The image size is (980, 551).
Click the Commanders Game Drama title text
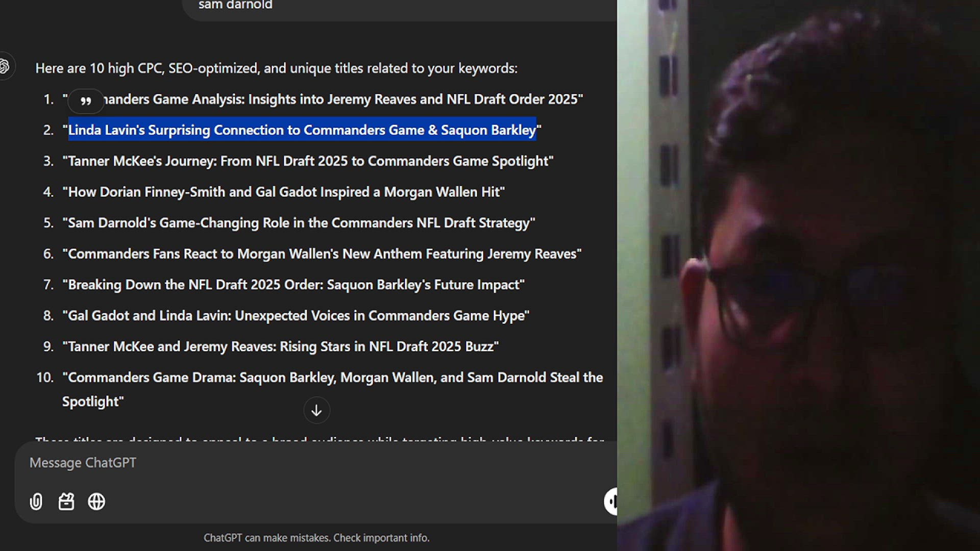332,378
